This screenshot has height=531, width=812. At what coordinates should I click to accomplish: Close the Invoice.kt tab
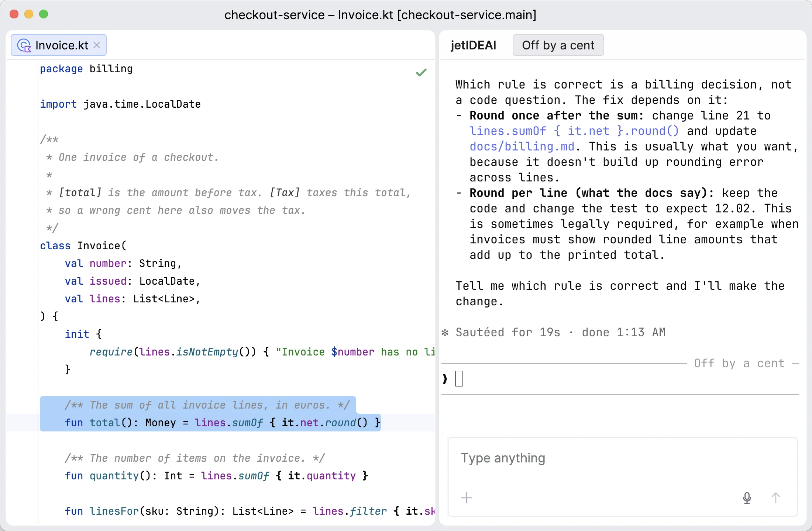pyautogui.click(x=97, y=45)
